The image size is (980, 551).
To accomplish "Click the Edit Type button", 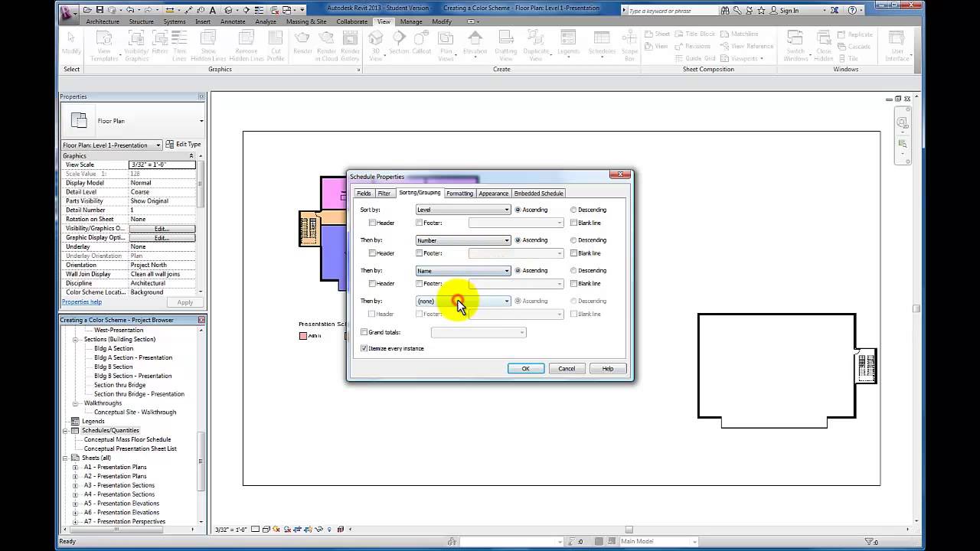I will 183,145.
